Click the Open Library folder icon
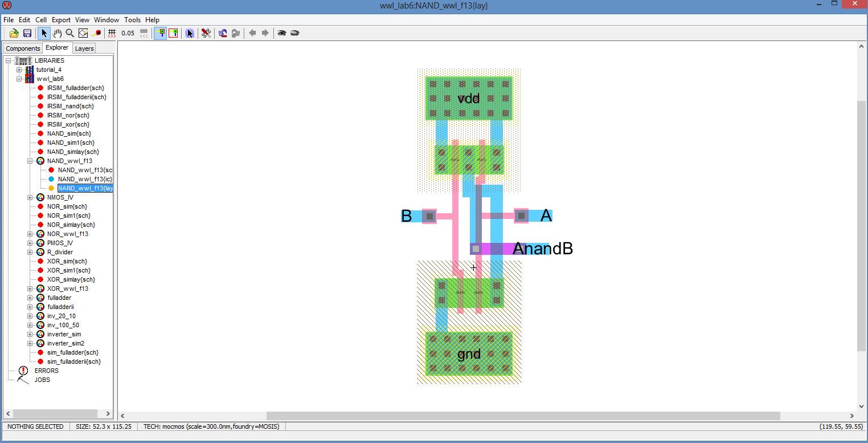The height and width of the screenshot is (443, 868). point(14,33)
